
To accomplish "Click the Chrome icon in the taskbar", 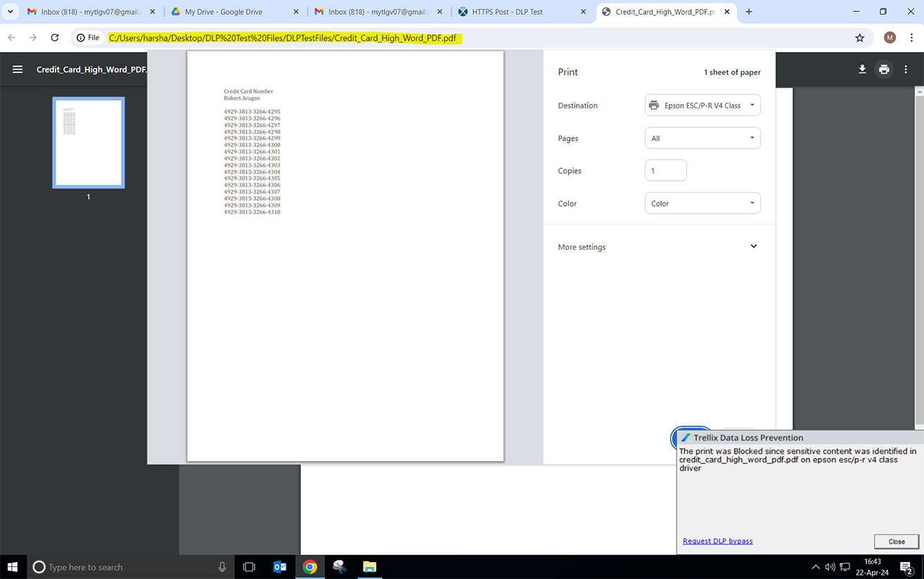I will pos(309,567).
